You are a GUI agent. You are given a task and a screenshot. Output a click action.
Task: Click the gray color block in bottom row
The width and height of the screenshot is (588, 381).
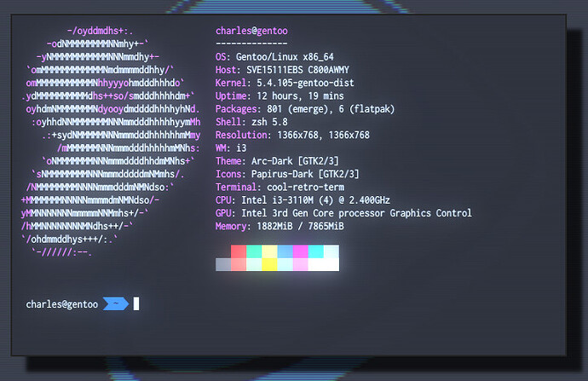click(223, 264)
